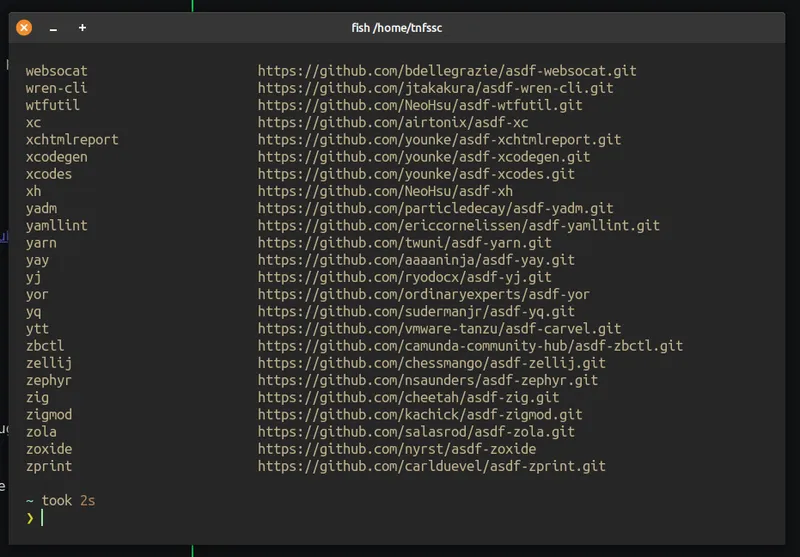Open the kachick/asdf-zigmod.git URL

[x=420, y=415]
